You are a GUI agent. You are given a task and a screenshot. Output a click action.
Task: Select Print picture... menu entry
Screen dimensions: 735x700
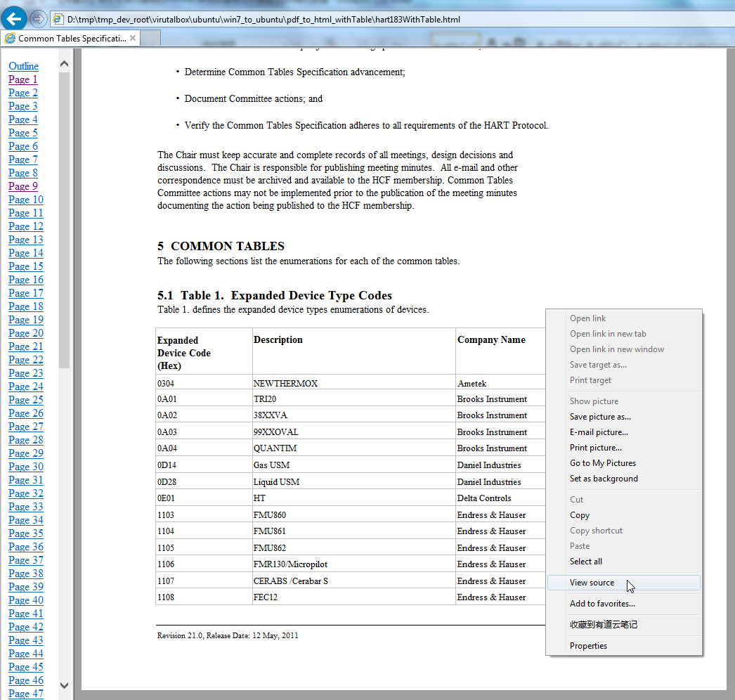pyautogui.click(x=623, y=447)
